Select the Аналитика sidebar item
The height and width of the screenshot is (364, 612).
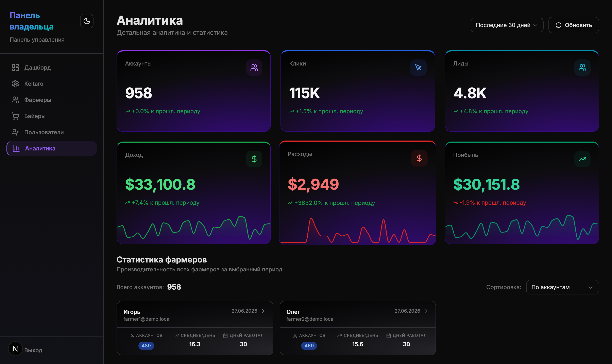(x=52, y=148)
